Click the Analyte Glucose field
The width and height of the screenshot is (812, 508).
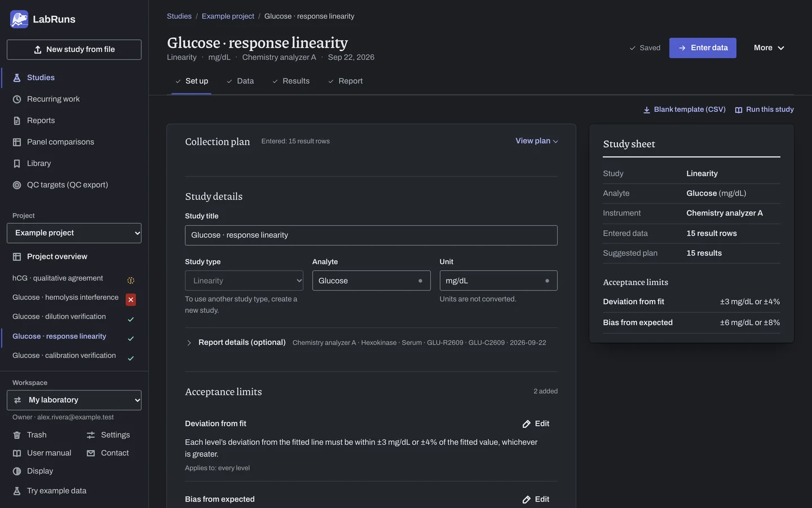[371, 281]
